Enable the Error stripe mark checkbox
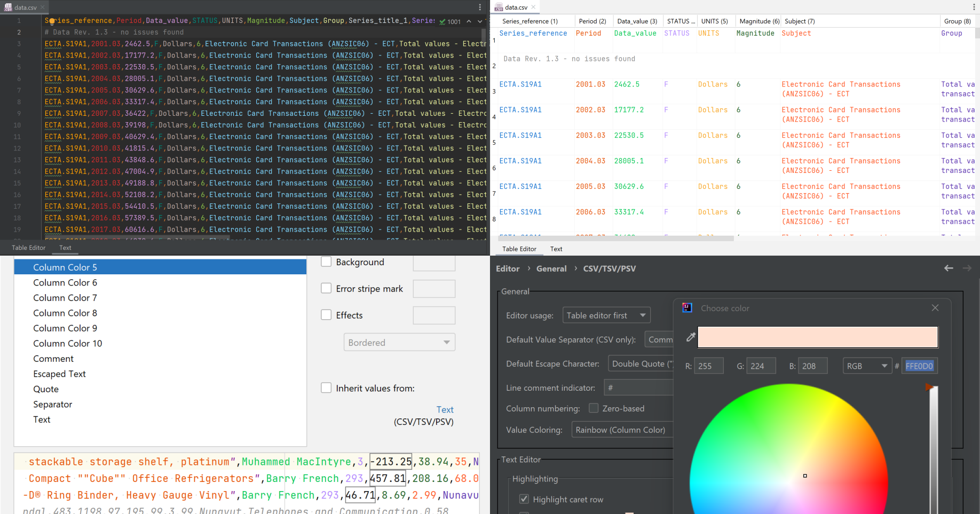 (326, 288)
